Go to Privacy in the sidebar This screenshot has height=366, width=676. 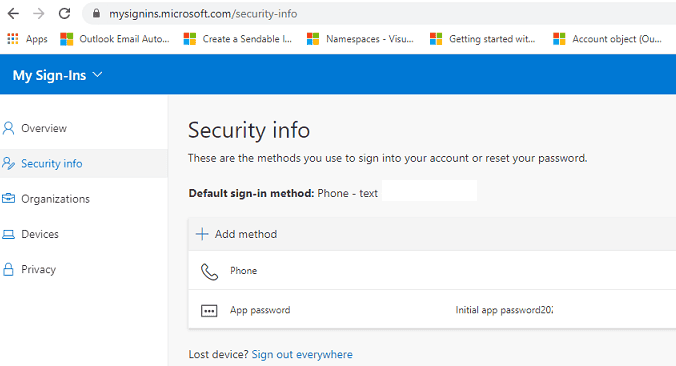pyautogui.click(x=38, y=269)
